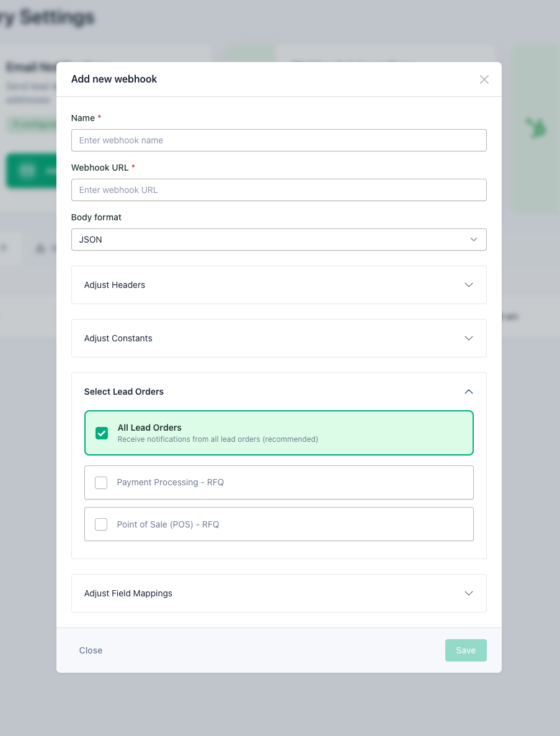The image size is (560, 736).
Task: Click the Save button
Action: [466, 650]
